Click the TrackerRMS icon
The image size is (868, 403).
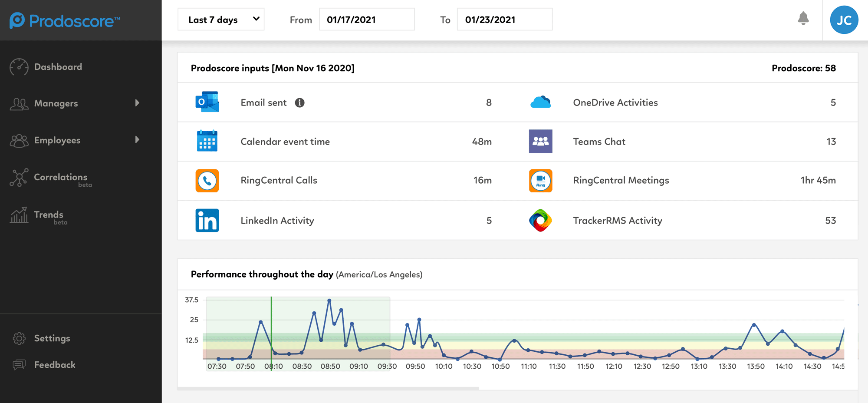coord(541,221)
